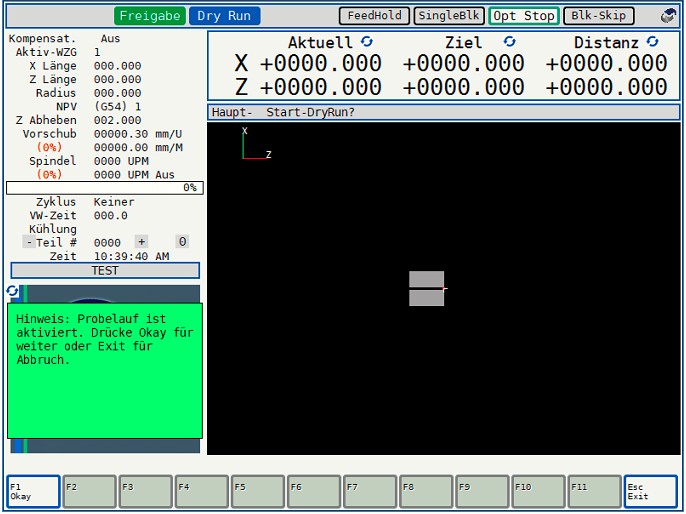Click the F9 softkey

tap(482, 492)
